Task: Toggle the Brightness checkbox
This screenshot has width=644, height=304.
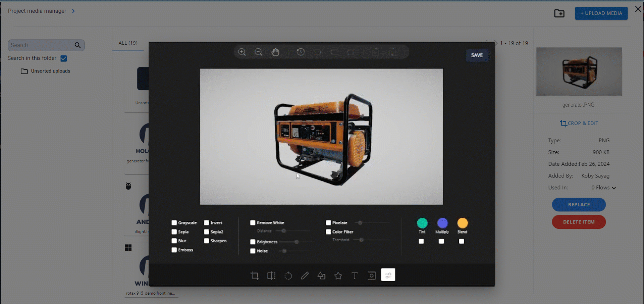Action: coord(253,242)
